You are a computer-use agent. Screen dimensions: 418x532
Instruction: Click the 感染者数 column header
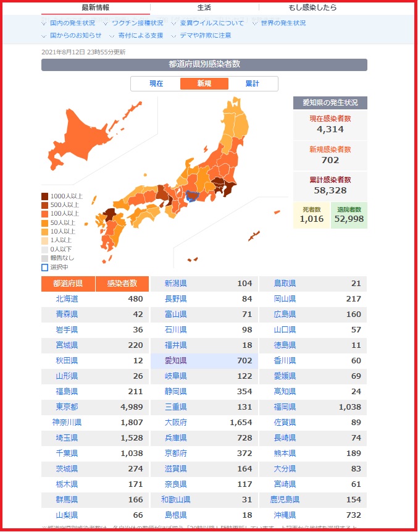click(x=122, y=284)
